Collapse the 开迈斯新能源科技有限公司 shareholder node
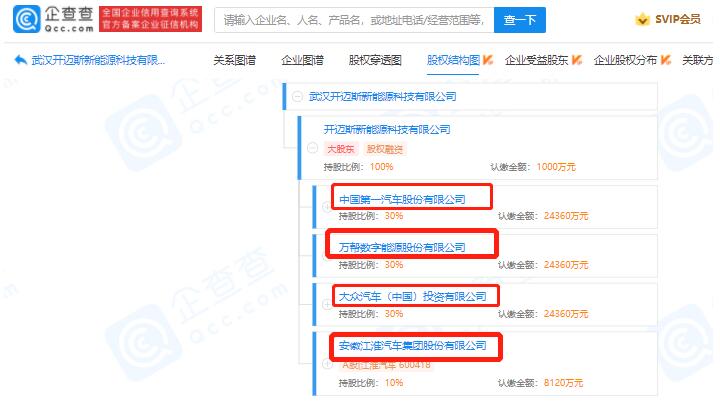 click(x=312, y=148)
